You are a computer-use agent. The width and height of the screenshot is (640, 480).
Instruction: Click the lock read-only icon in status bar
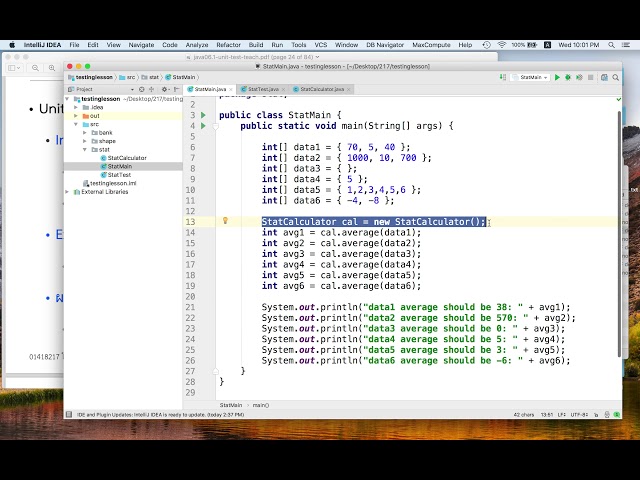tap(596, 414)
